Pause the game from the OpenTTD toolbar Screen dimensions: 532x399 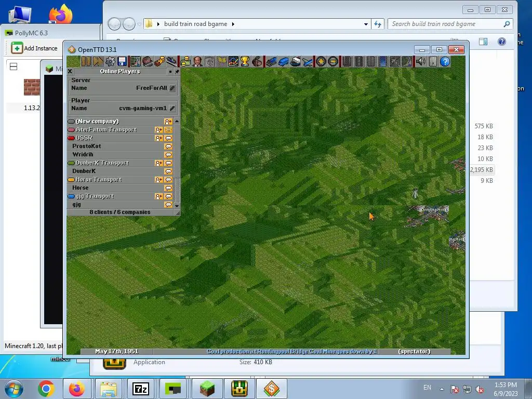point(86,61)
